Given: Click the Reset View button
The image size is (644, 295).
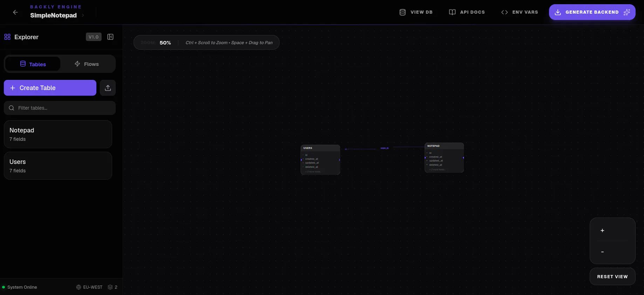Looking at the screenshot, I should (612, 276).
